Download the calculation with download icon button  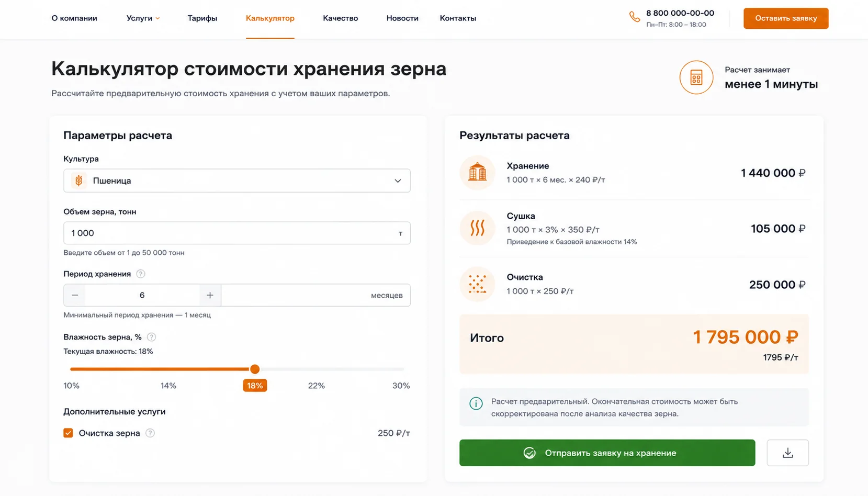tap(787, 453)
